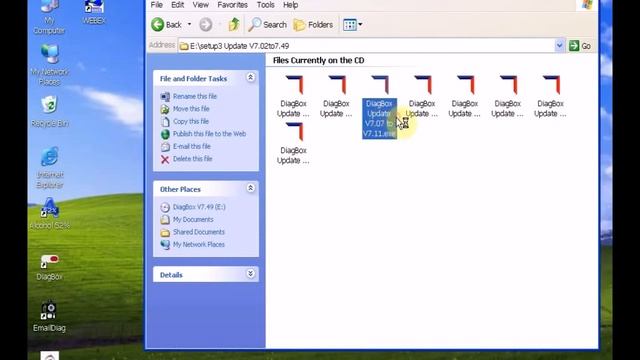Image resolution: width=640 pixels, height=360 pixels.
Task: Open the Back history dropdown arrow
Action: tap(189, 24)
